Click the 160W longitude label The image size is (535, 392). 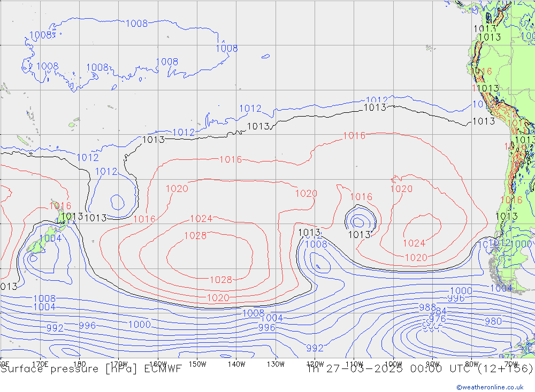158,364
